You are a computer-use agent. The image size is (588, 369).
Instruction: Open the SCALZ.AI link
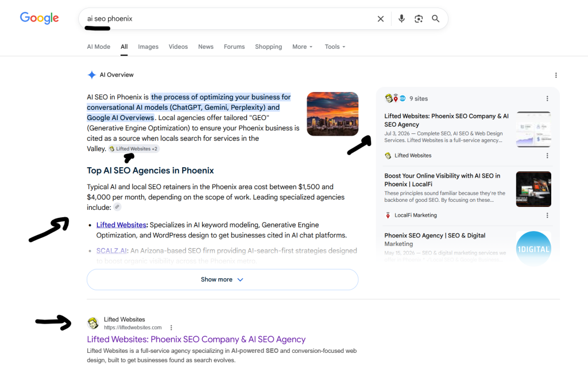pyautogui.click(x=111, y=251)
